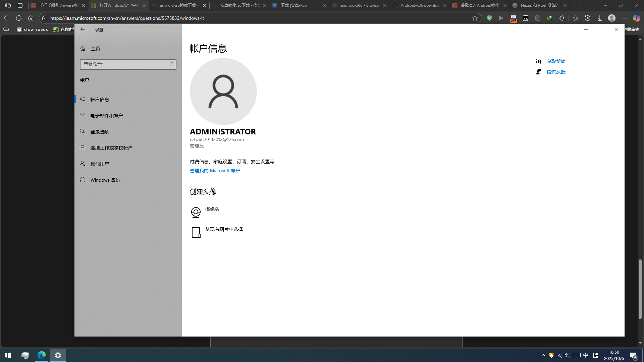This screenshot has height=362, width=644.
Task: Click the search settings input field
Action: tap(124, 64)
